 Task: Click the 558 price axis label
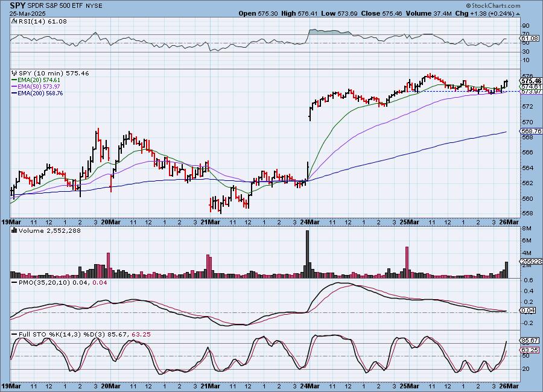[527, 213]
